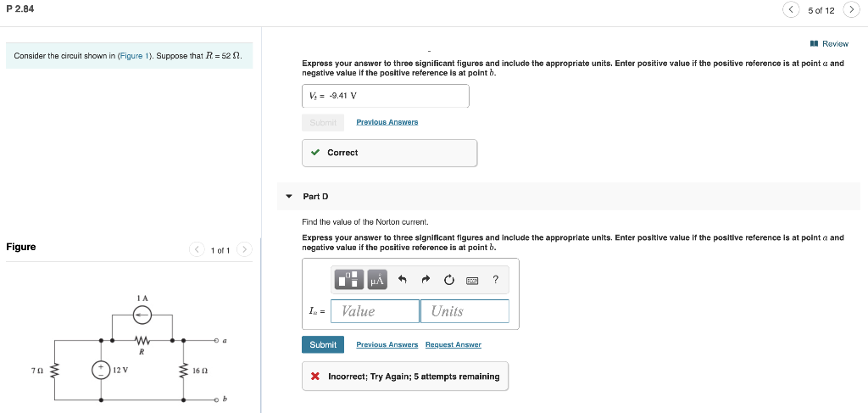Open the units symbols µÅ button

(376, 280)
